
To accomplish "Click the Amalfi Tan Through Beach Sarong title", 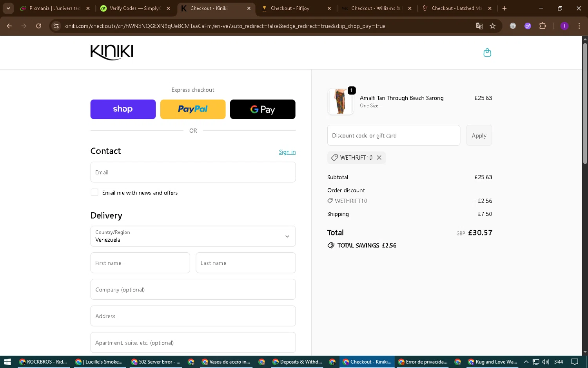I will click(401, 98).
